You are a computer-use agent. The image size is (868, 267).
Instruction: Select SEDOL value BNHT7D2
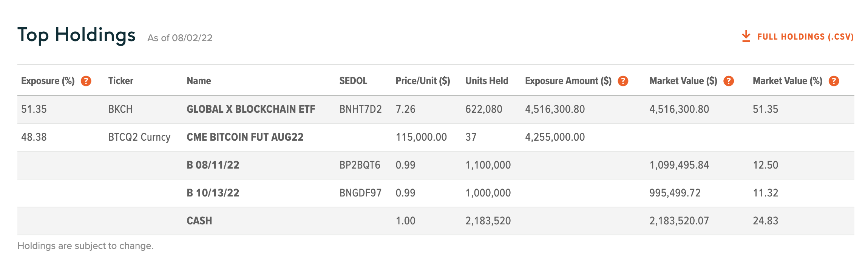360,109
